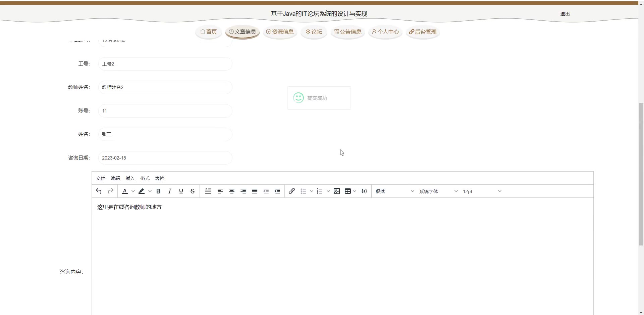Toggle right text alignment
Screen dimensions: 644x315
tap(243, 191)
